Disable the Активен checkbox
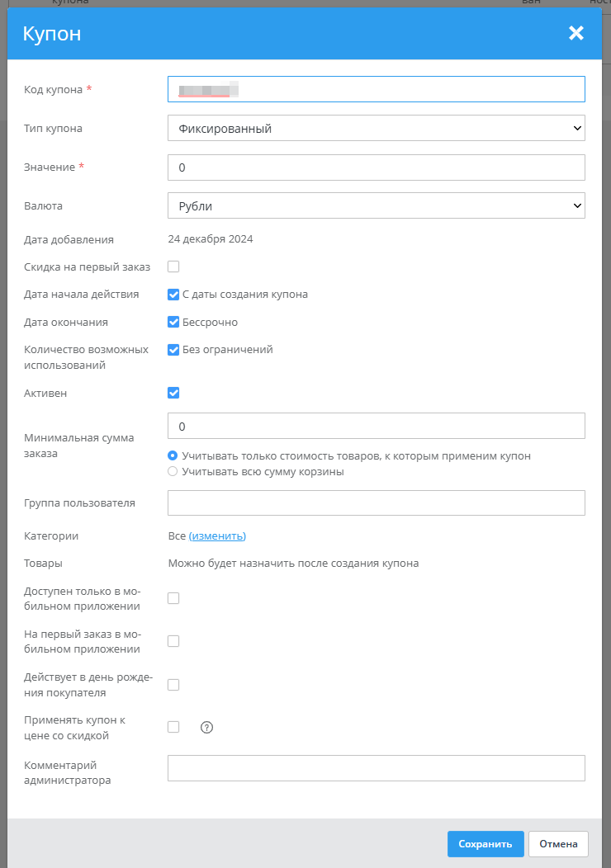Image resolution: width=611 pixels, height=868 pixels. (x=173, y=393)
